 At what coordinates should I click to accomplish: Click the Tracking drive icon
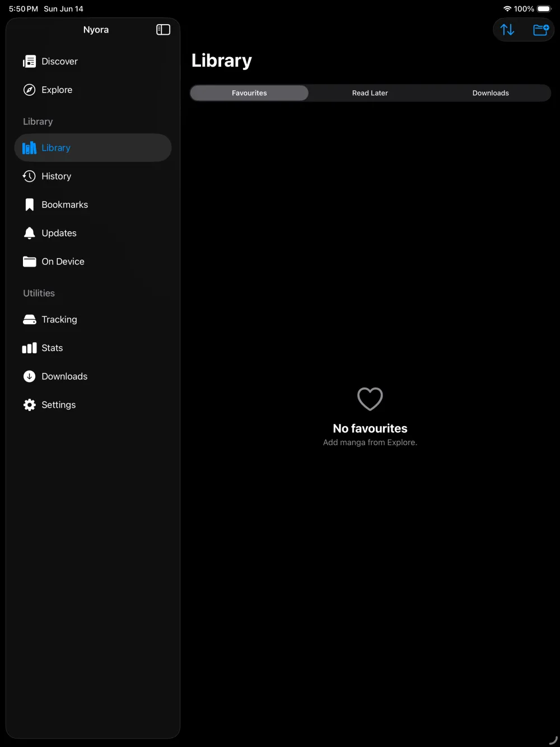pos(29,320)
